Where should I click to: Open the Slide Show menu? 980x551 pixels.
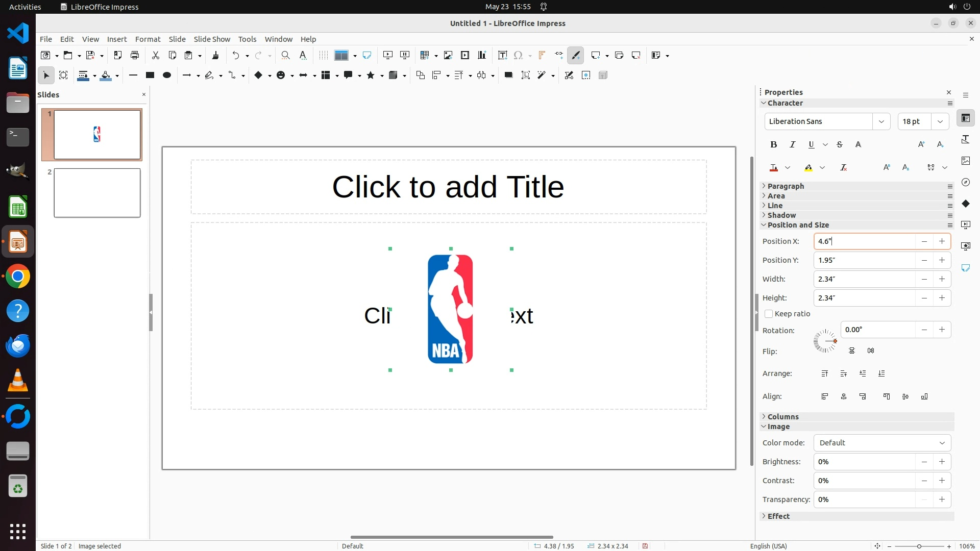[x=212, y=39]
